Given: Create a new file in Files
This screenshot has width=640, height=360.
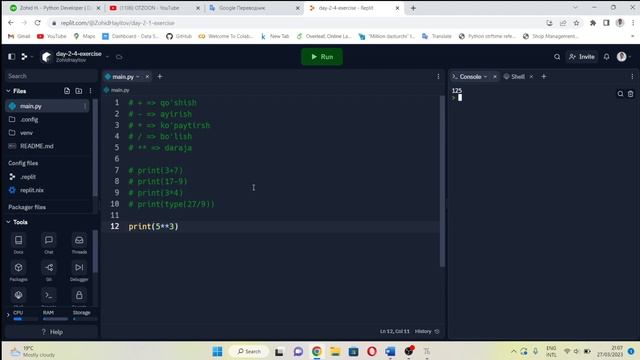Looking at the screenshot, I should 67,91.
